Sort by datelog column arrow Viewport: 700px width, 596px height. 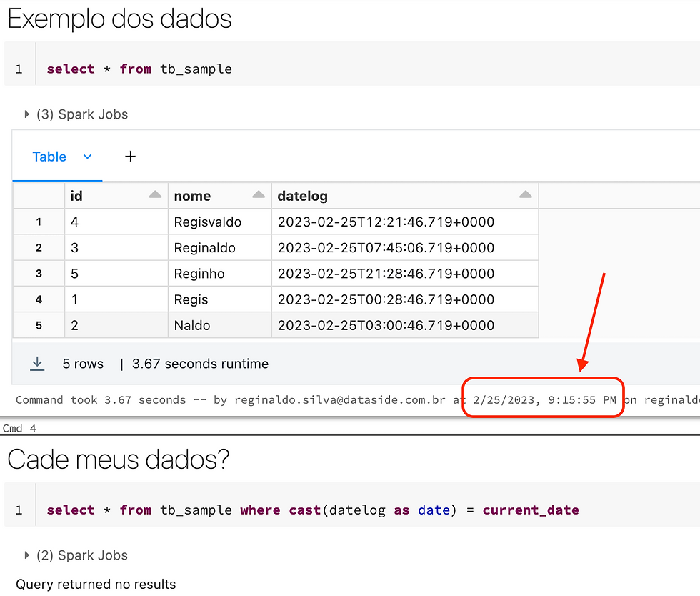[526, 194]
